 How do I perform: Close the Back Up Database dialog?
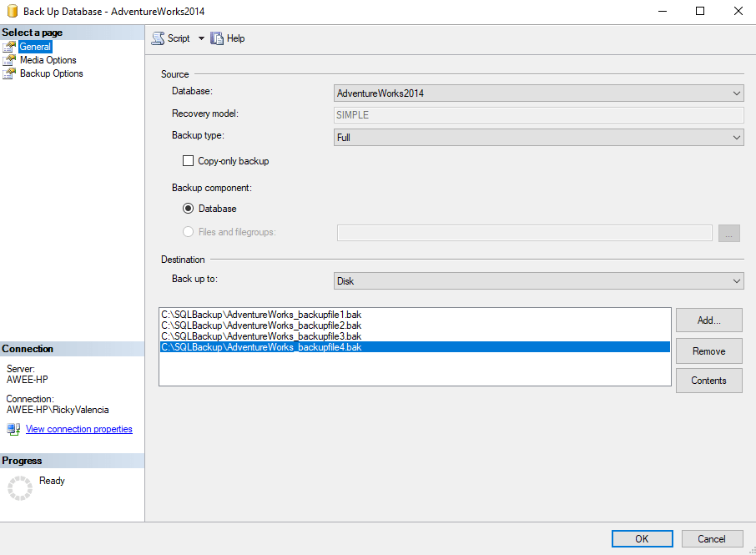738,11
